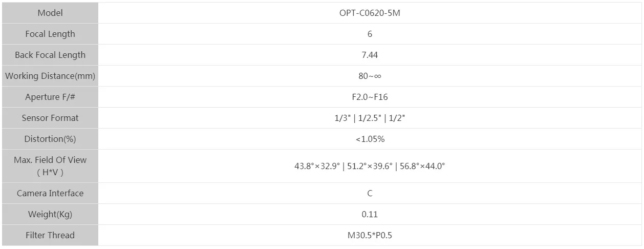644x249 pixels.
Task: Select the M30.5*P0.5 filter thread value
Action: tap(370, 235)
